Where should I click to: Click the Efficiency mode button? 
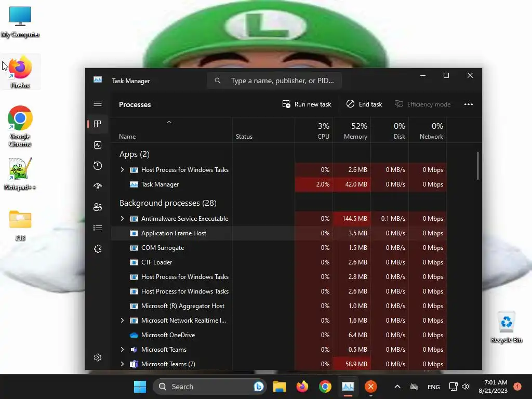422,104
